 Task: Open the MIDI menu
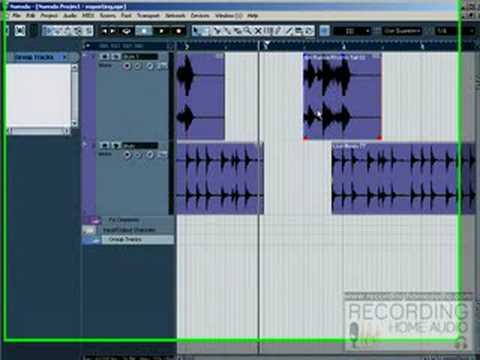[88, 16]
